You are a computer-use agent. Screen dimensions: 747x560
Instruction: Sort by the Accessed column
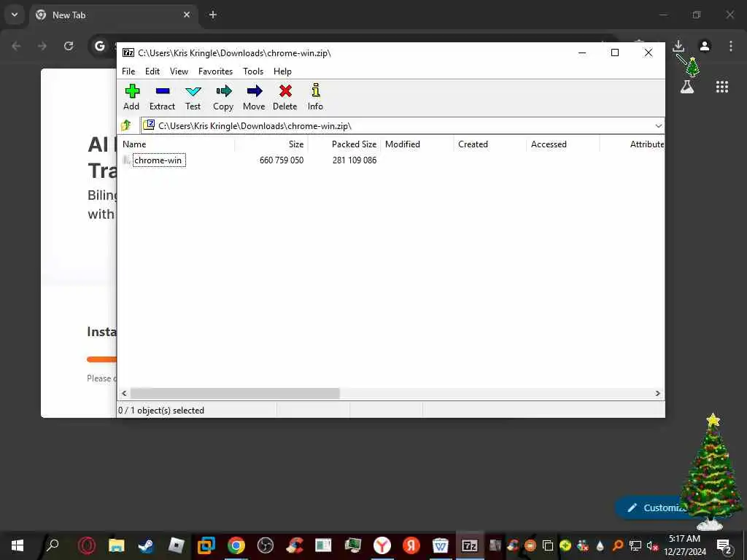tap(563, 144)
